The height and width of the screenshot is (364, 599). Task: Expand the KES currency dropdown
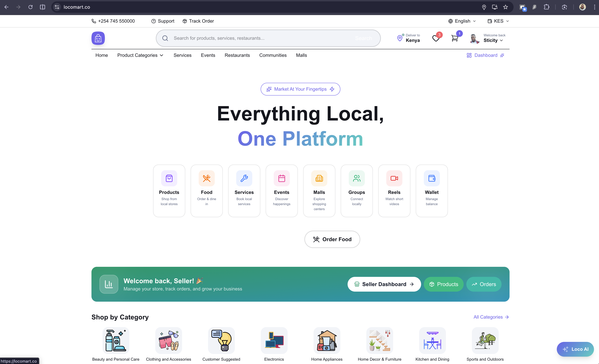498,21
